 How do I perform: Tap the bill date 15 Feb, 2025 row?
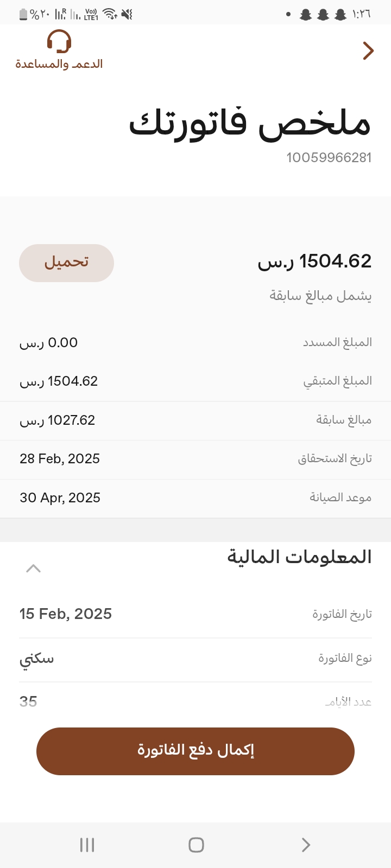pos(195,614)
